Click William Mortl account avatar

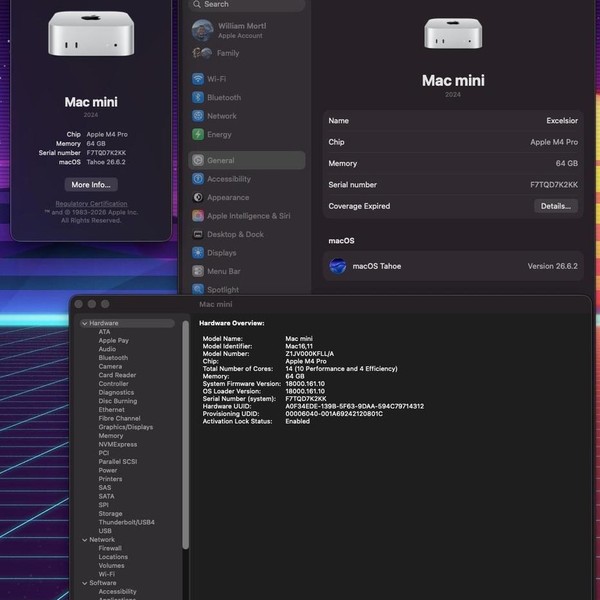(x=202, y=30)
